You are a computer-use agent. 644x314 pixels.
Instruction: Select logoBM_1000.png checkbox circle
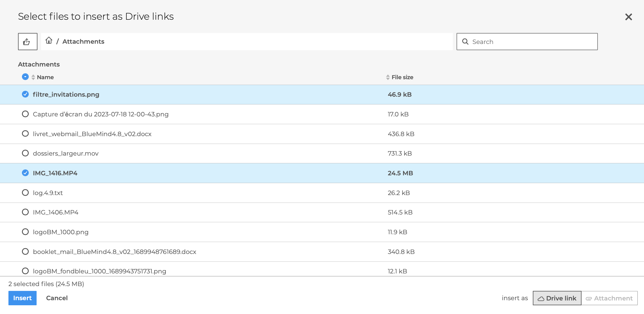click(x=25, y=232)
